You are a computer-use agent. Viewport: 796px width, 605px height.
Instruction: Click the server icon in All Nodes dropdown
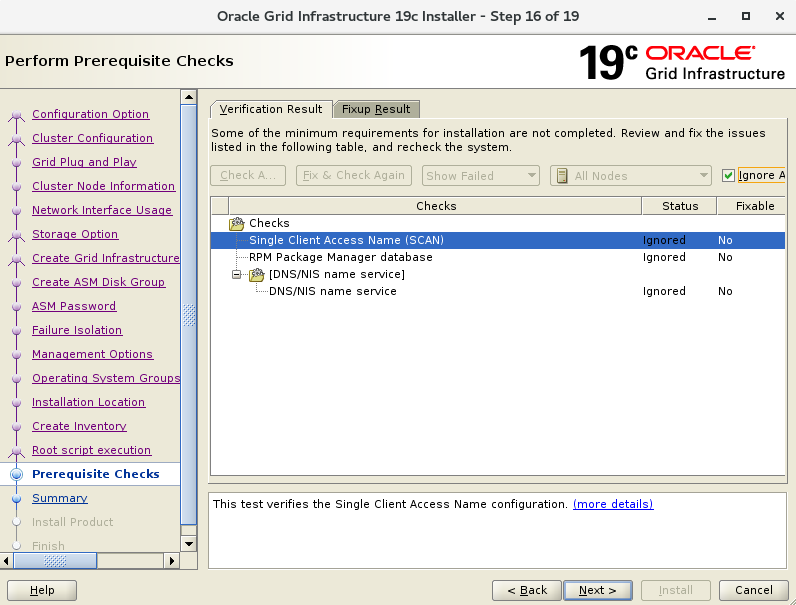tap(562, 176)
